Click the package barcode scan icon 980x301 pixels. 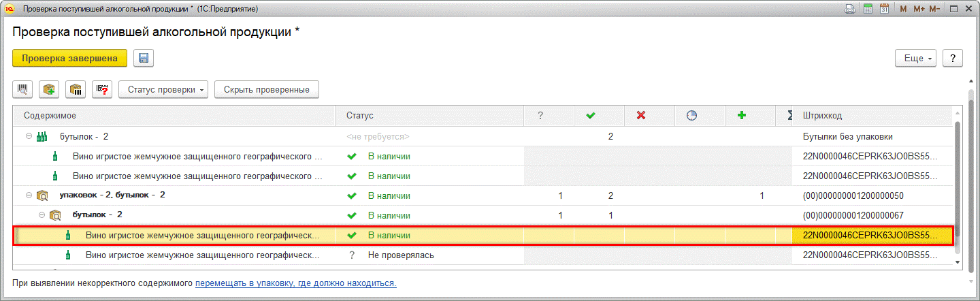coord(76,89)
